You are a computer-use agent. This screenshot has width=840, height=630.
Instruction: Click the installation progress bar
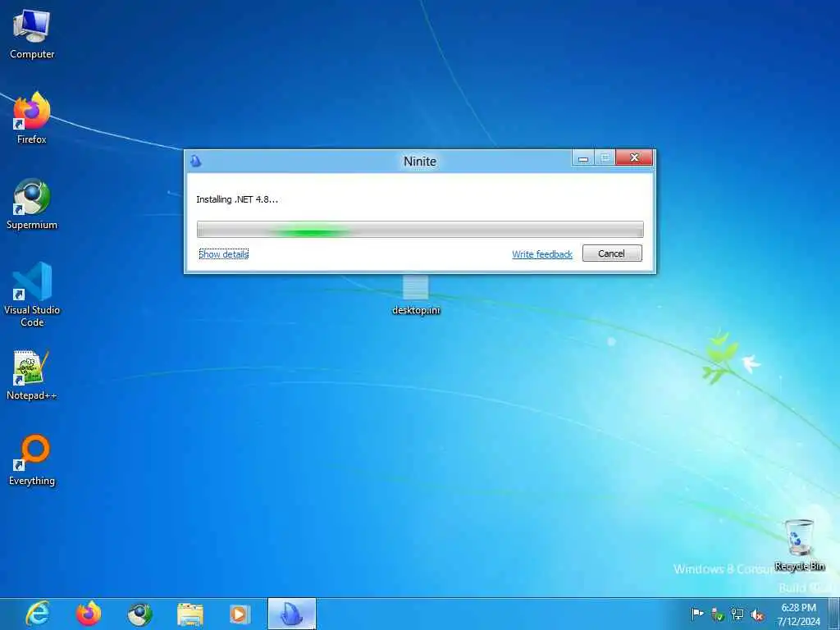coord(420,230)
